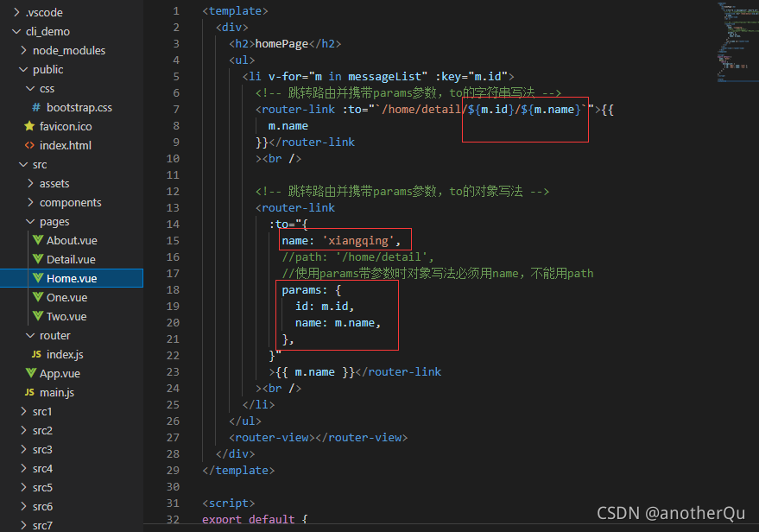Click id: m.id, on line 19

coord(325,307)
